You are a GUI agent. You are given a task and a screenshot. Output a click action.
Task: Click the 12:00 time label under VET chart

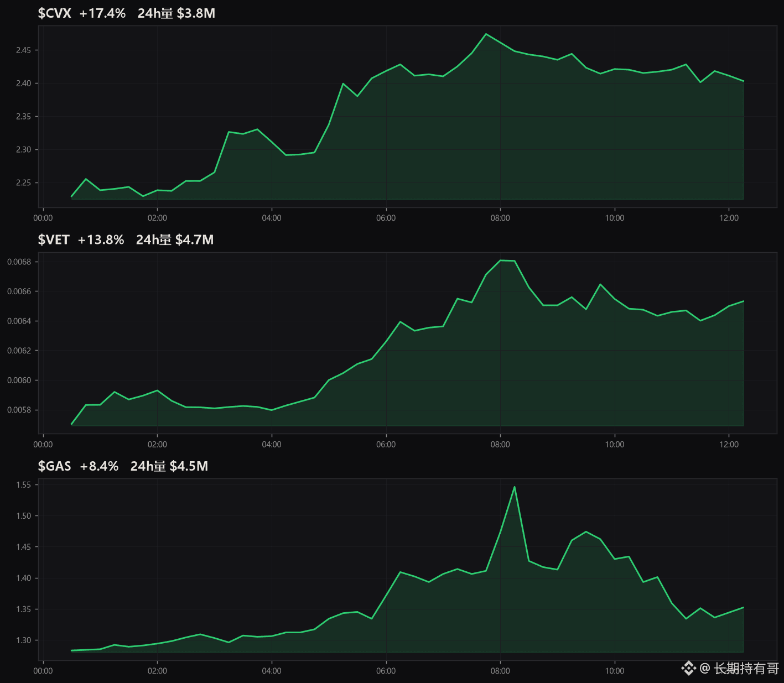pos(729,445)
